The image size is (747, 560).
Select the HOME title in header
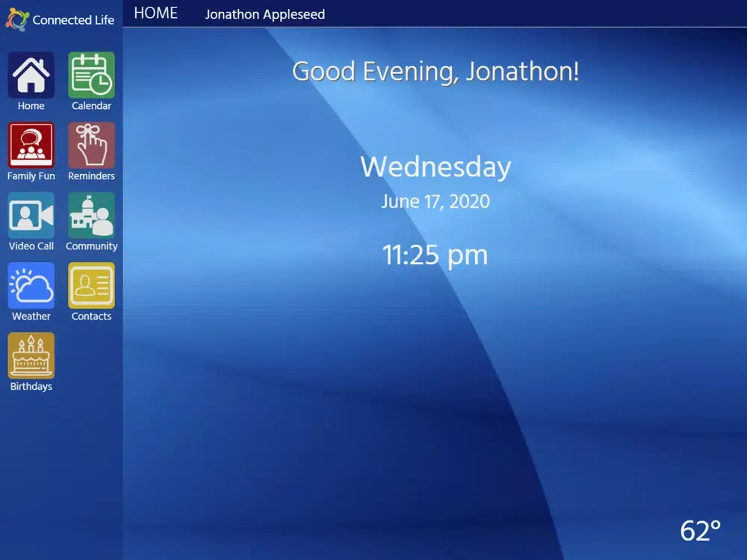pos(155,13)
